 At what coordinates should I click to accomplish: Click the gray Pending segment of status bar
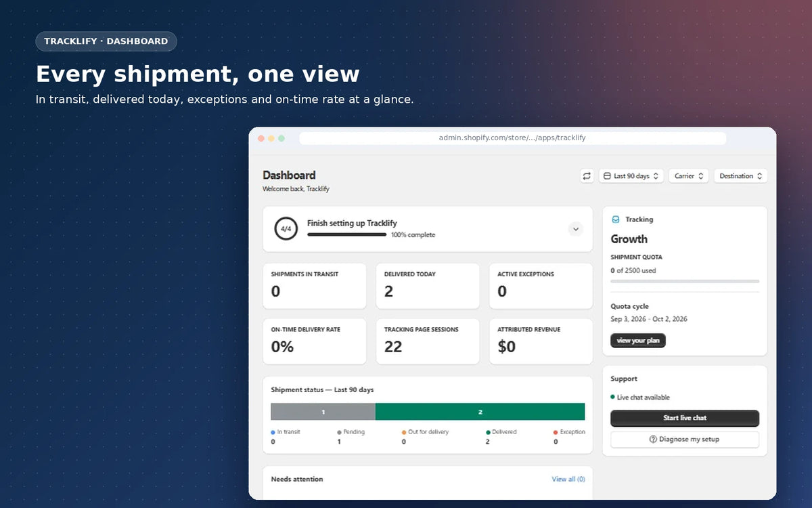(x=323, y=412)
